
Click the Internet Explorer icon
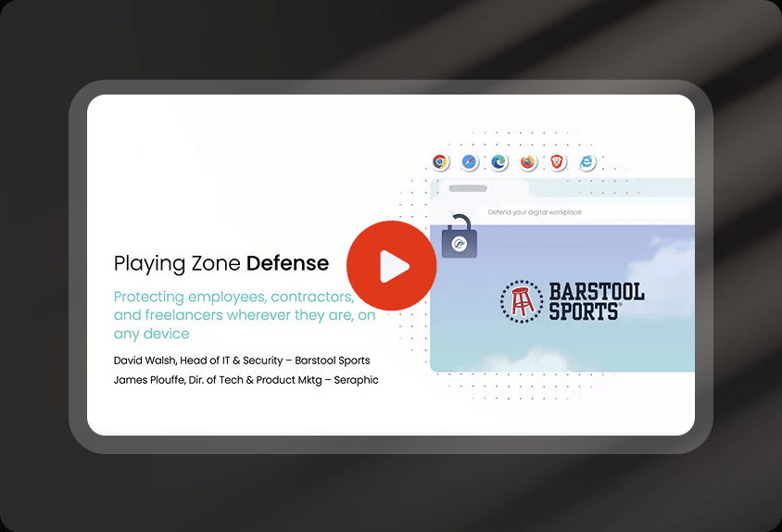point(586,162)
